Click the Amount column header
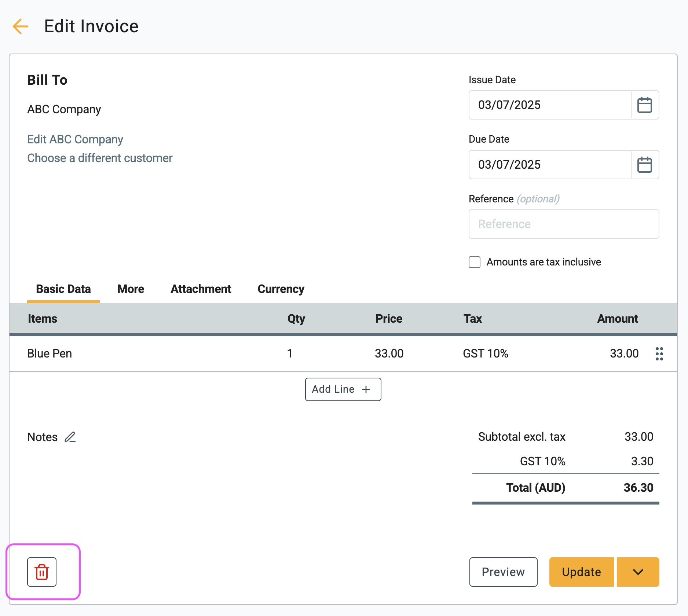The height and width of the screenshot is (616, 688). pos(618,319)
